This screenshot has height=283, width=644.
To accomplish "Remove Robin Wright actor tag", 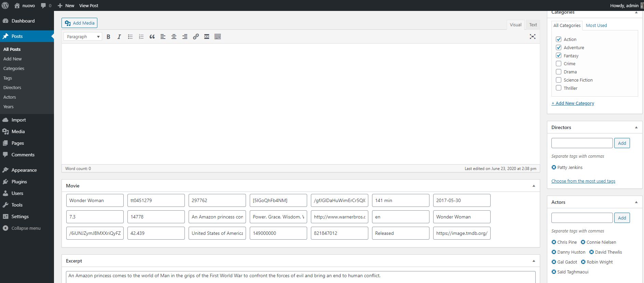I will 583,262.
